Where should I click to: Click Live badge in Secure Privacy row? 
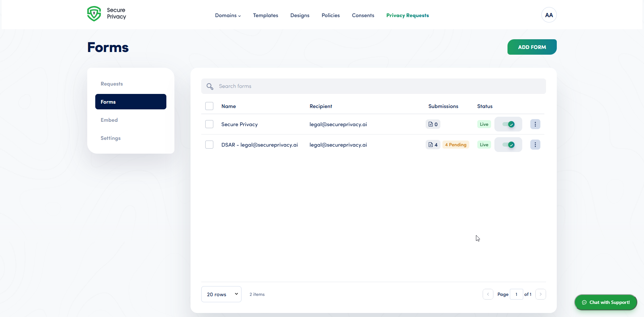tap(484, 124)
